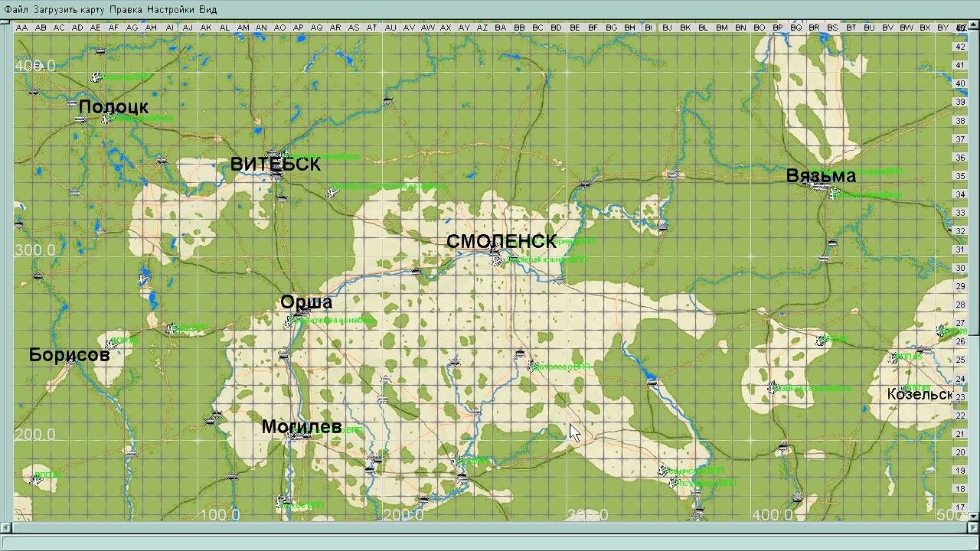This screenshot has width=980, height=551.
Task: Select the ВПП #1 airfield icon
Action: [x=34, y=479]
